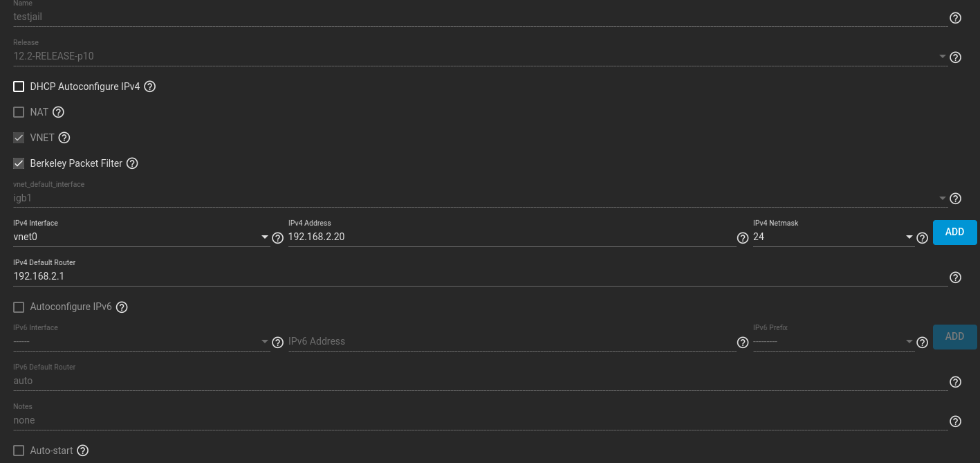Click help icon for IPv4 Default Router

pos(955,278)
